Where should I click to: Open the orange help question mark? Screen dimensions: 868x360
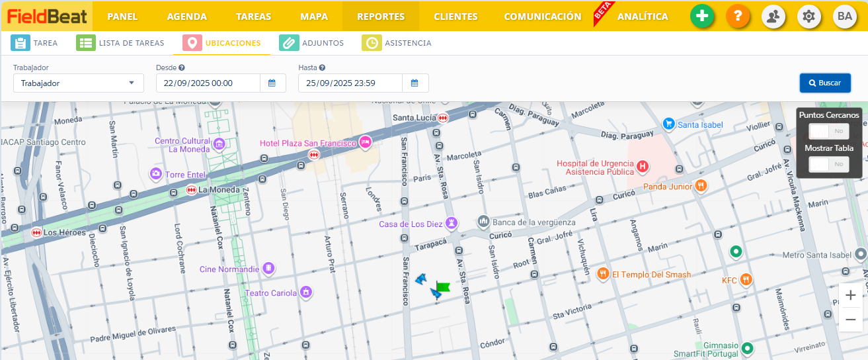tap(738, 16)
